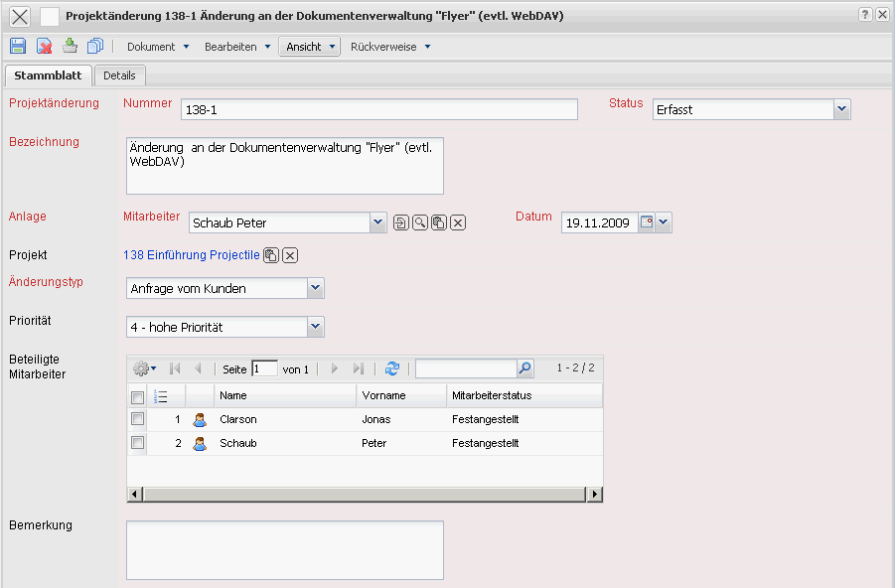This screenshot has height=588, width=895.
Task: Open the Dokument menu
Action: pyautogui.click(x=157, y=47)
